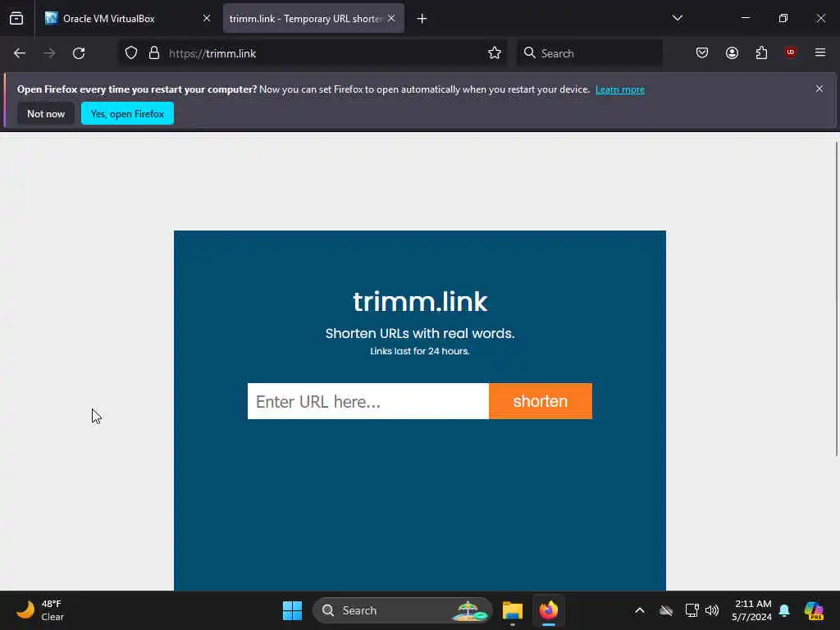Choose Not now in notification
Image resolution: width=840 pixels, height=630 pixels.
pos(46,113)
